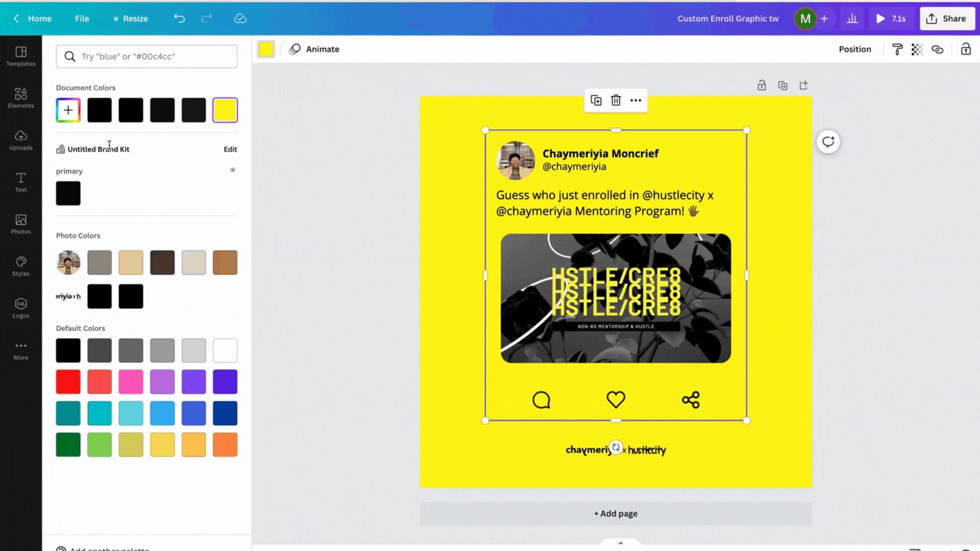The width and height of the screenshot is (980, 551).
Task: Open the Photos sidebar panel
Action: 20,224
